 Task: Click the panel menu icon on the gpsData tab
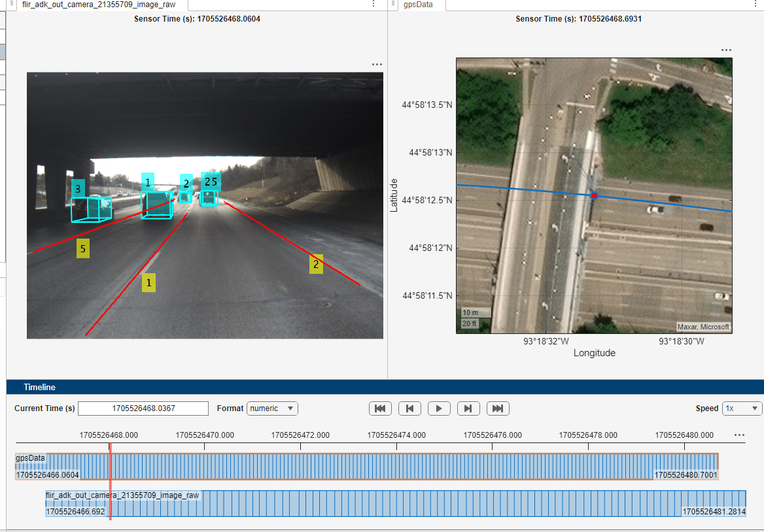click(x=392, y=5)
